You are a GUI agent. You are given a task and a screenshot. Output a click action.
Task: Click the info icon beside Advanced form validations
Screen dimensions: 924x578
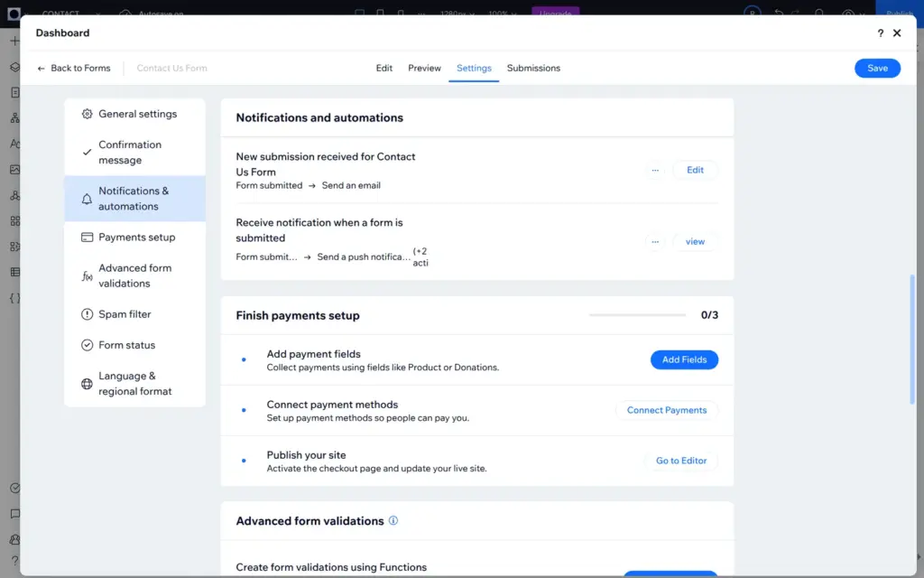pos(393,521)
